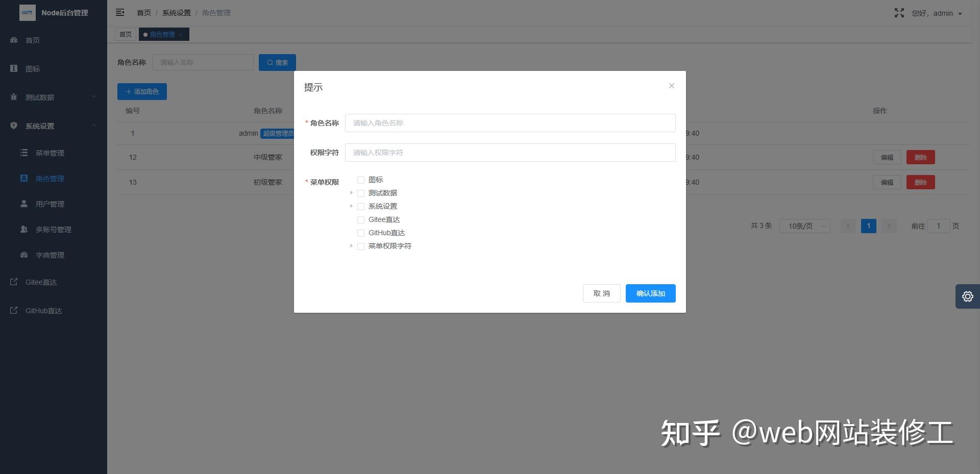Click the 角色名称 input field in dialog
The height and width of the screenshot is (474, 980).
510,123
